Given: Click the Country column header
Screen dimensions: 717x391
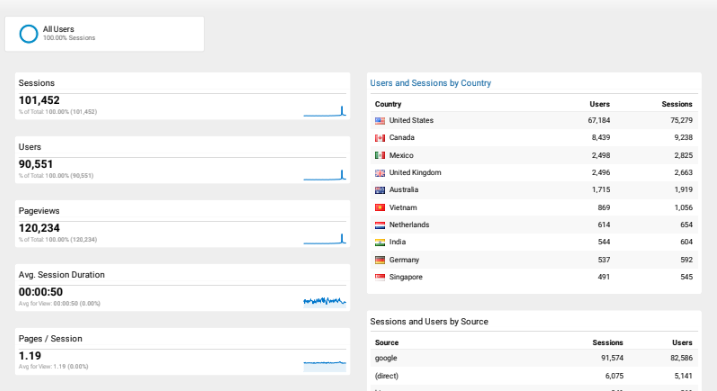Looking at the screenshot, I should point(388,104).
